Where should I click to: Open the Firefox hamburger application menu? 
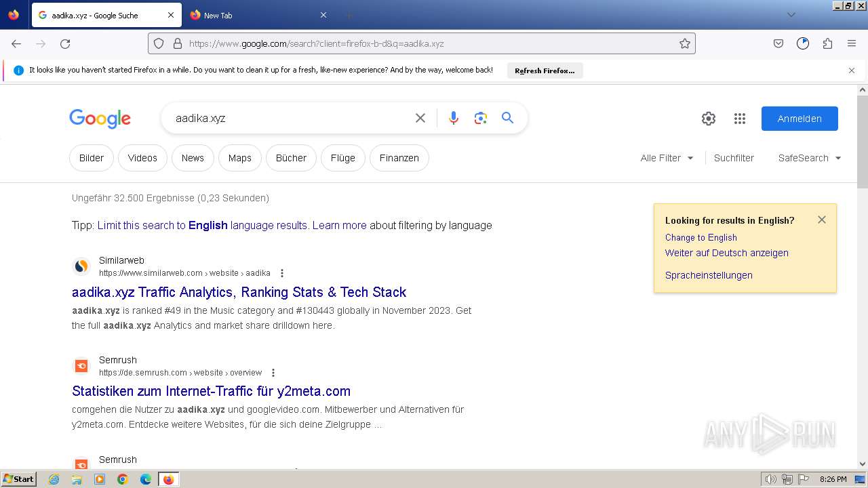tap(852, 43)
